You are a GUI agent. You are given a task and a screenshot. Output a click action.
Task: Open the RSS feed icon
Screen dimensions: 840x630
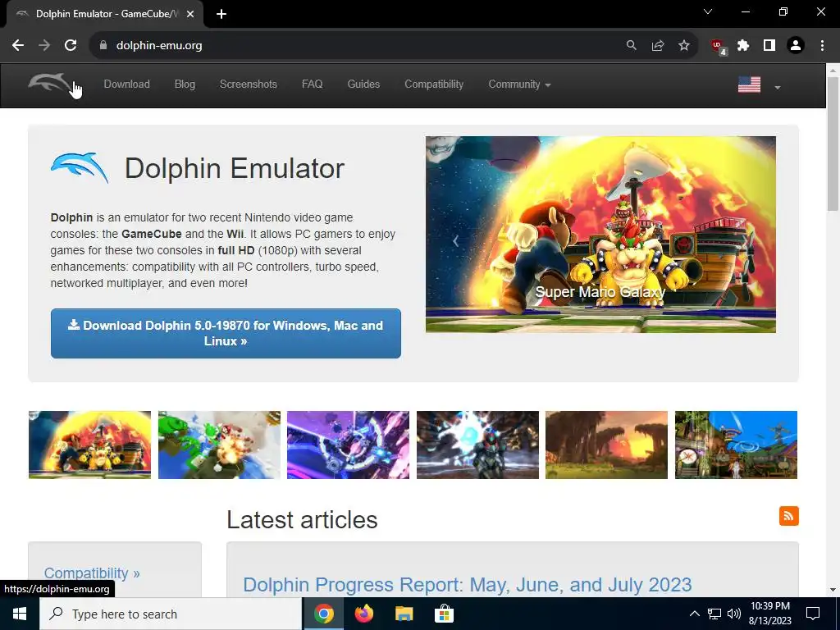pos(788,516)
